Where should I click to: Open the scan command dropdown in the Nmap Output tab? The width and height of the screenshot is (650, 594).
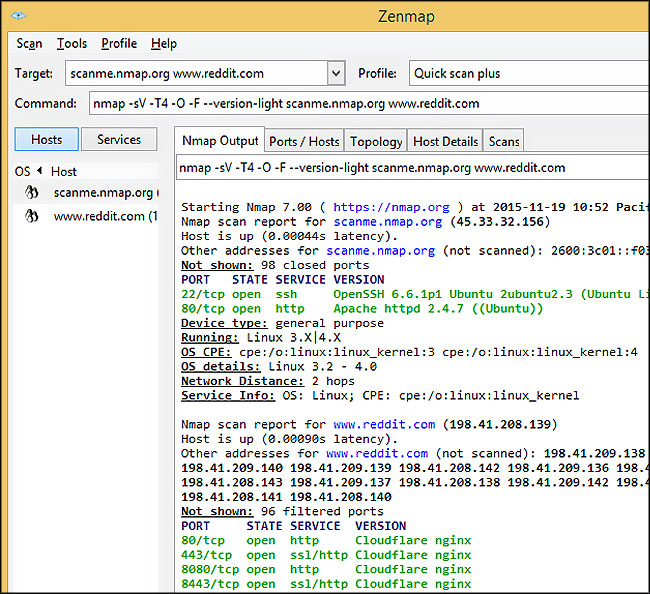[412, 167]
